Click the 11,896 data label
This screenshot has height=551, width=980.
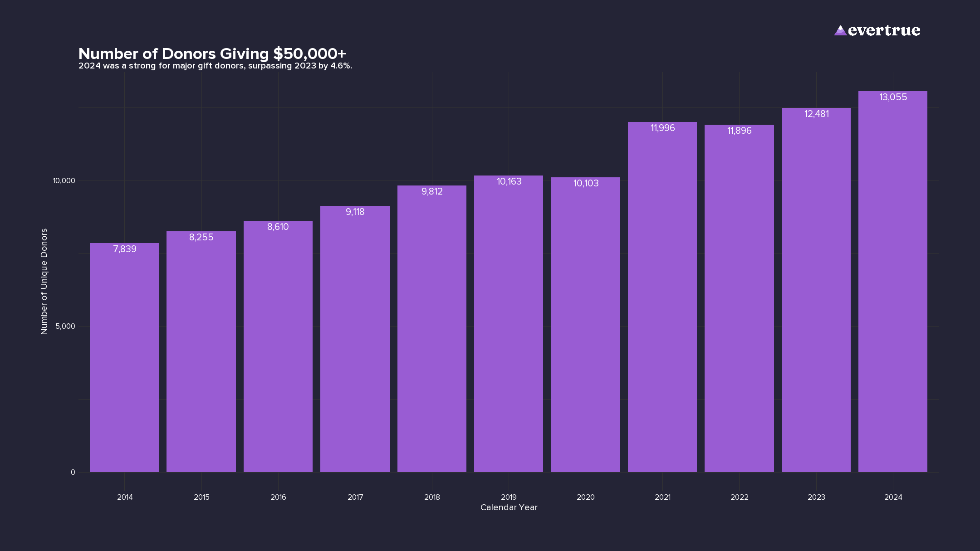coord(739,131)
